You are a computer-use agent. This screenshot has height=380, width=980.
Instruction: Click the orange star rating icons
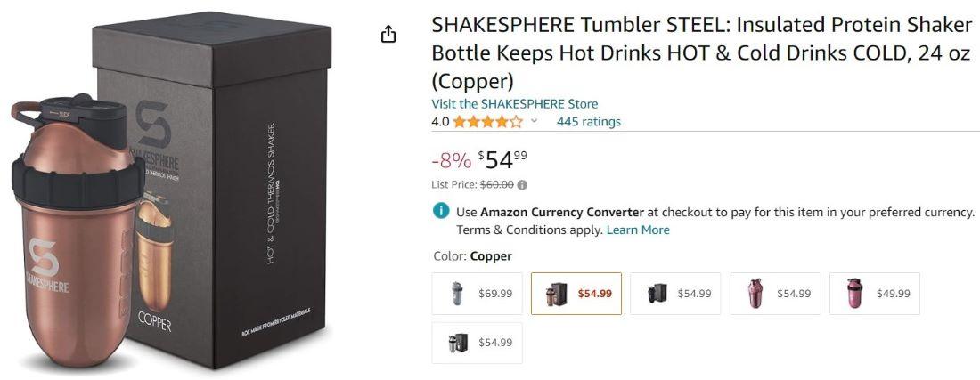pyautogui.click(x=487, y=122)
